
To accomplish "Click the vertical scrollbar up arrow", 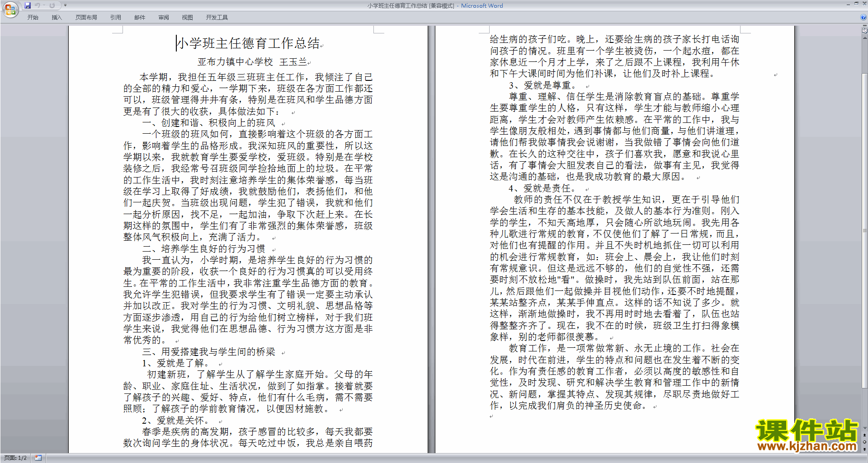I will click(865, 37).
